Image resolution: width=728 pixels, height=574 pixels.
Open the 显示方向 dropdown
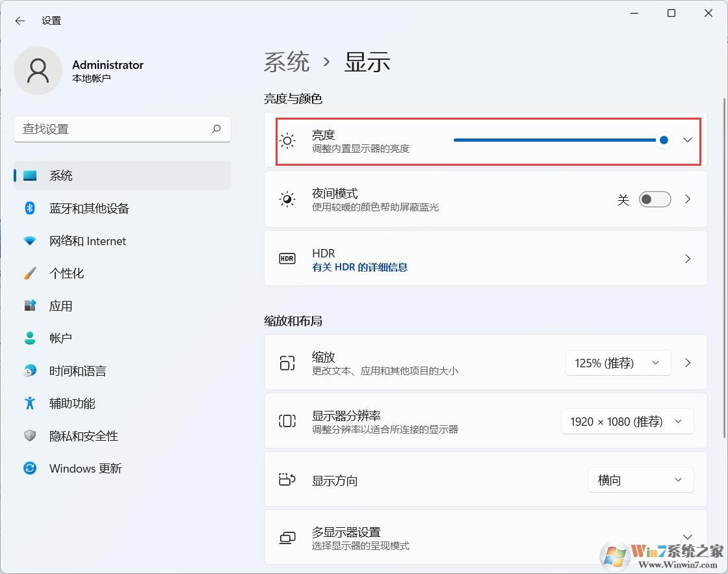[640, 480]
